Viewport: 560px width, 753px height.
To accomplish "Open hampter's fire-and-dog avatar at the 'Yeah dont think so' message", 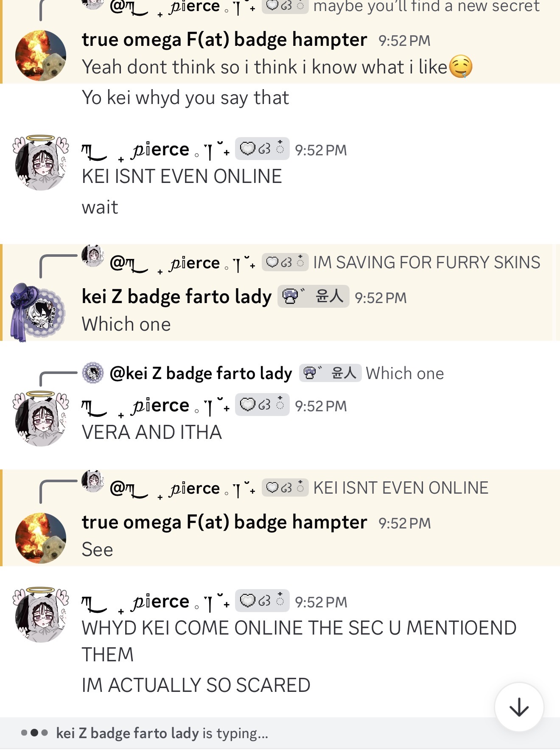I will pyautogui.click(x=41, y=55).
